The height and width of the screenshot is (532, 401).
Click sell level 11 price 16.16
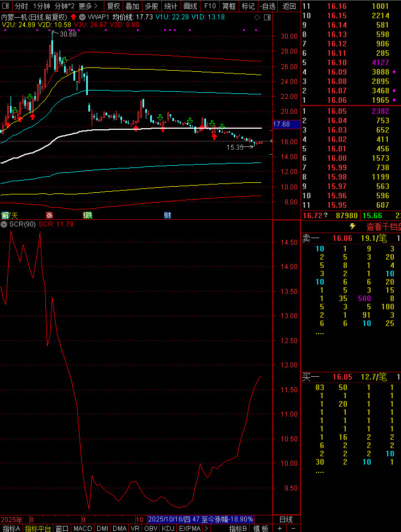click(x=337, y=6)
